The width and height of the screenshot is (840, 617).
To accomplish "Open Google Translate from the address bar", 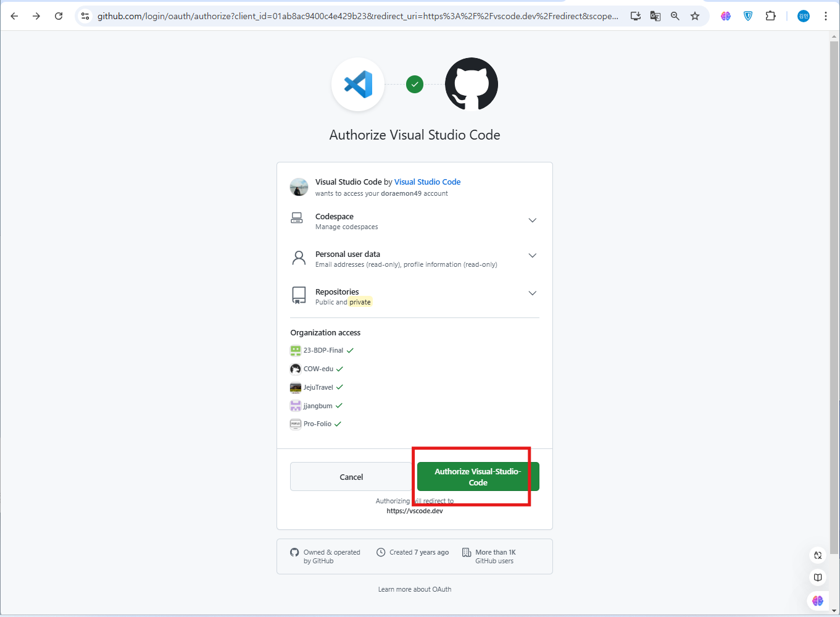I will pyautogui.click(x=655, y=16).
